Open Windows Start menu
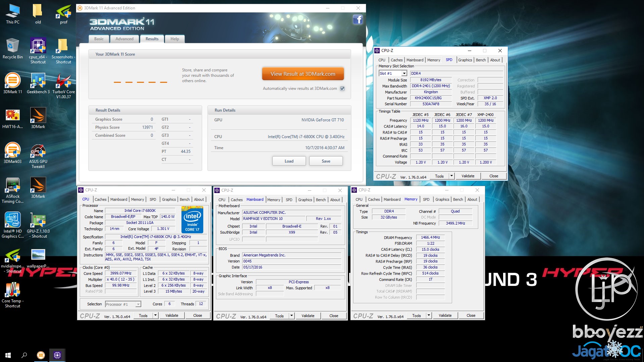 tap(8, 355)
